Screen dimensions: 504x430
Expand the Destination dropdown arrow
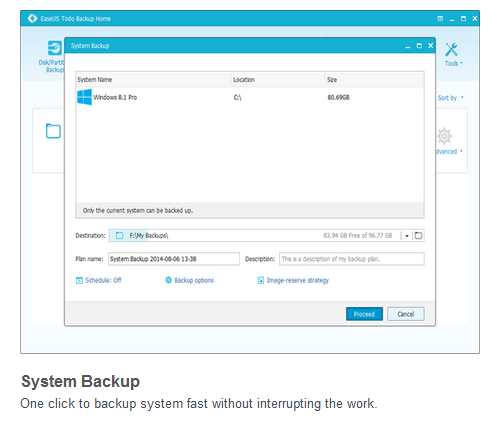pos(407,236)
